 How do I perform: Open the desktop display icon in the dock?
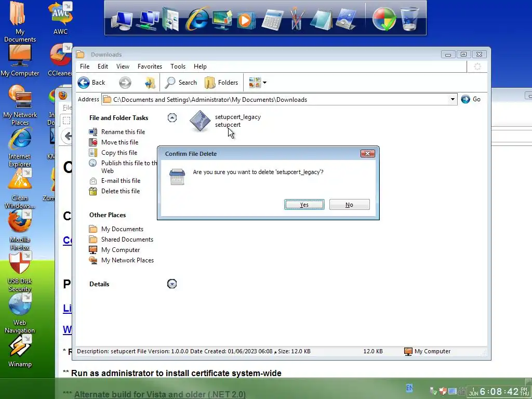click(222, 20)
